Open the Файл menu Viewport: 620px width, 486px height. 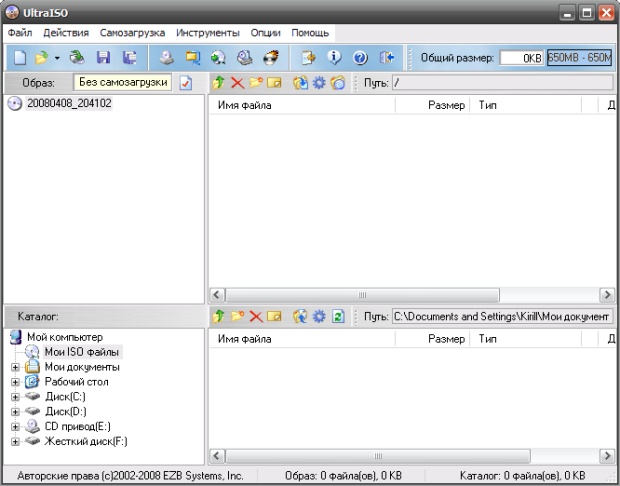(20, 33)
